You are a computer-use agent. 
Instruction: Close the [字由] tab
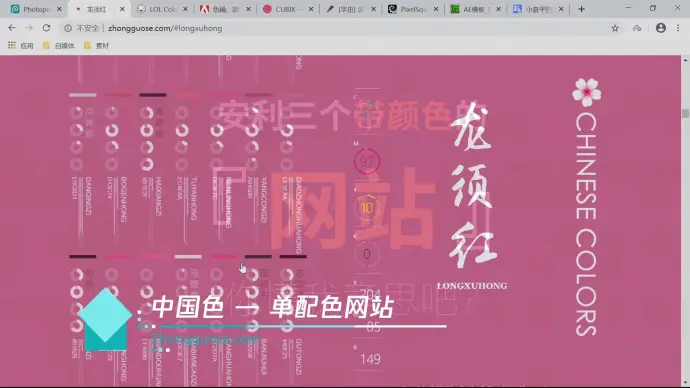click(374, 9)
